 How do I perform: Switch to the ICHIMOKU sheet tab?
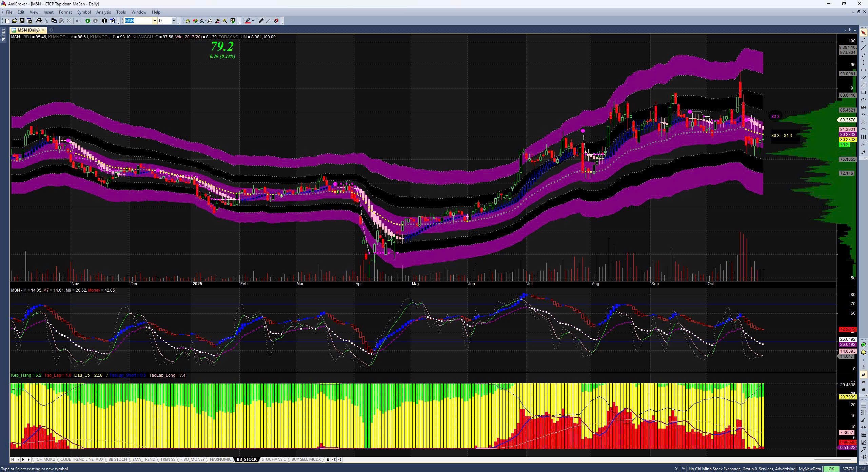click(45, 459)
